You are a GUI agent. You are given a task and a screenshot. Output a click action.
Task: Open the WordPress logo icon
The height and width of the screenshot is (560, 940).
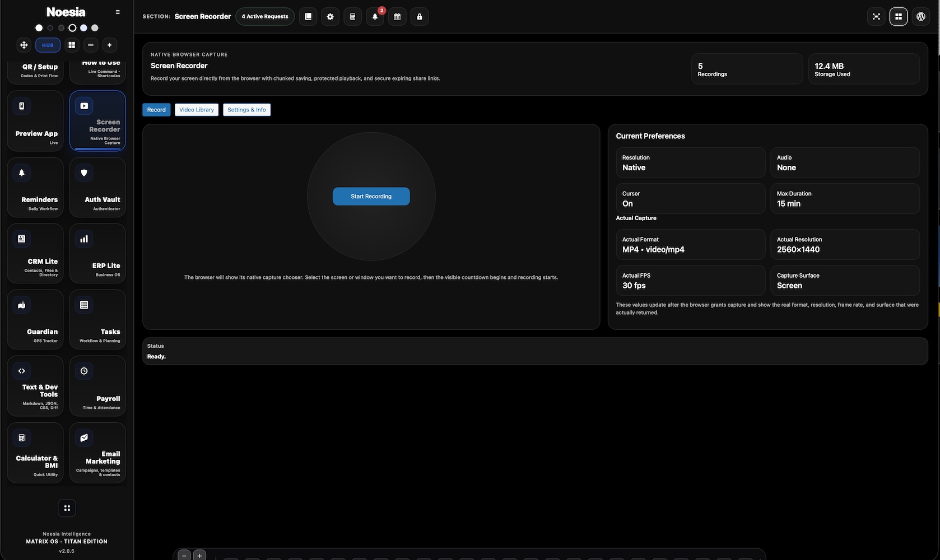click(921, 17)
